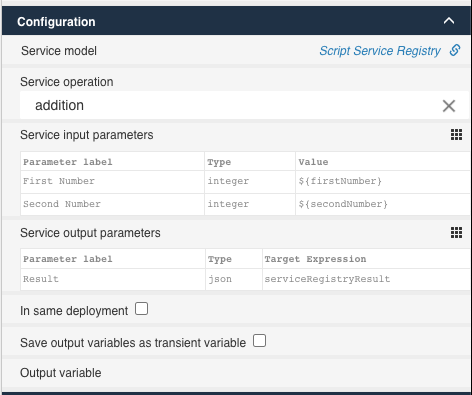Click the ${firstNumber} value cell
This screenshot has height=395, width=472.
click(x=383, y=182)
